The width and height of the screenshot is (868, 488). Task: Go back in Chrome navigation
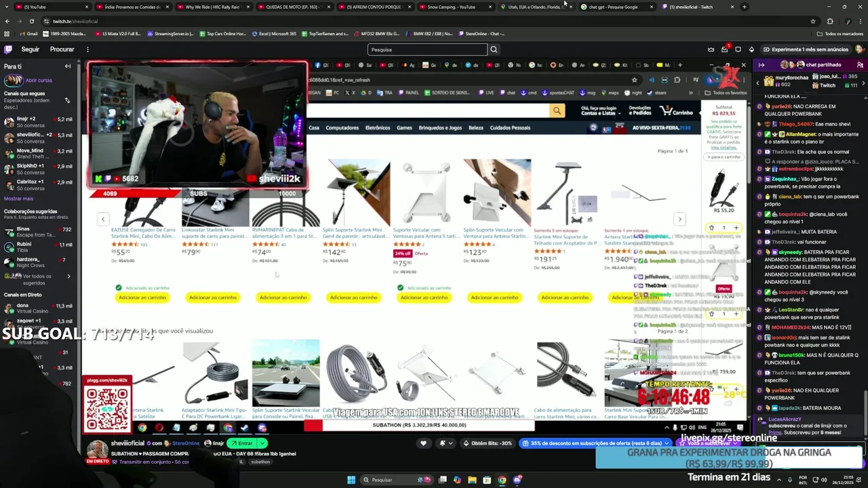click(7, 21)
